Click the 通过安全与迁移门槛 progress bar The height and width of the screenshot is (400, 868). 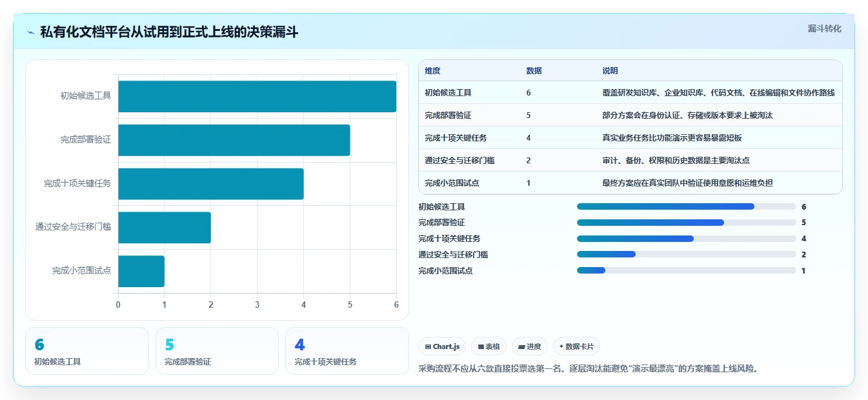pos(686,255)
